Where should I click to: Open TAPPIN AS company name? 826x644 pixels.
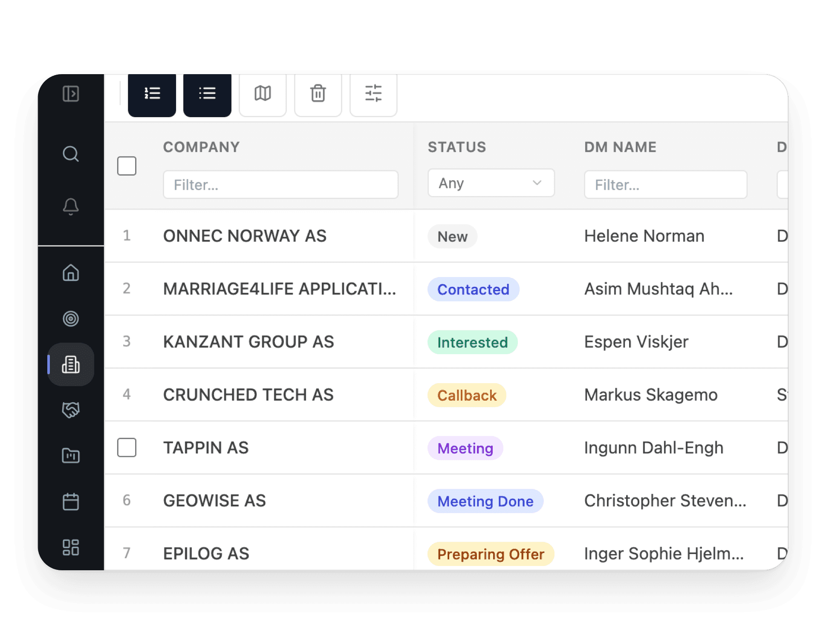(205, 448)
